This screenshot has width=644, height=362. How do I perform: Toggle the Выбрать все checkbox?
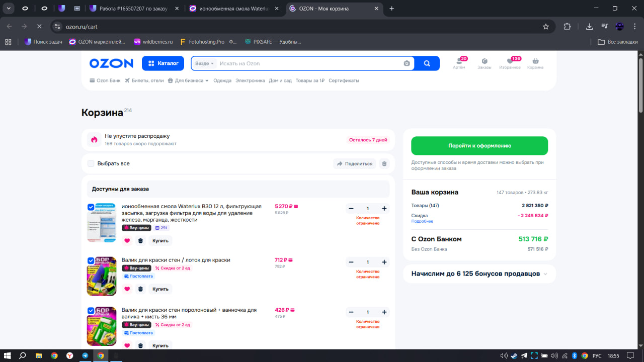coord(91,163)
